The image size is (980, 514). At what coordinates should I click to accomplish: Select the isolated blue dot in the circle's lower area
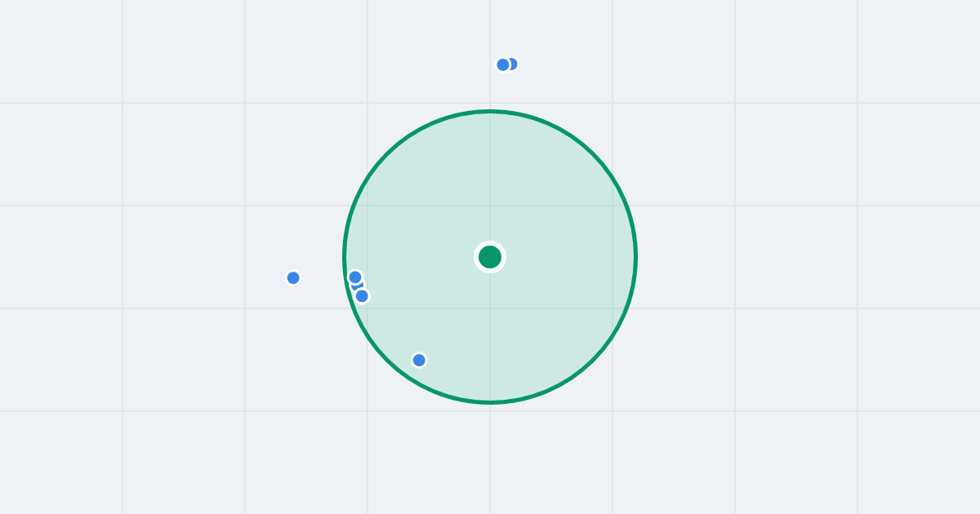pyautogui.click(x=419, y=360)
